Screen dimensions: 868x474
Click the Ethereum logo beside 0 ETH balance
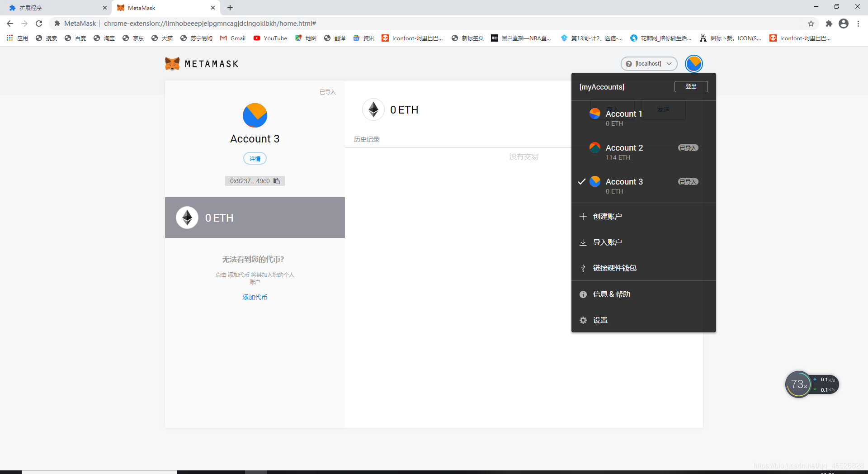(x=373, y=109)
